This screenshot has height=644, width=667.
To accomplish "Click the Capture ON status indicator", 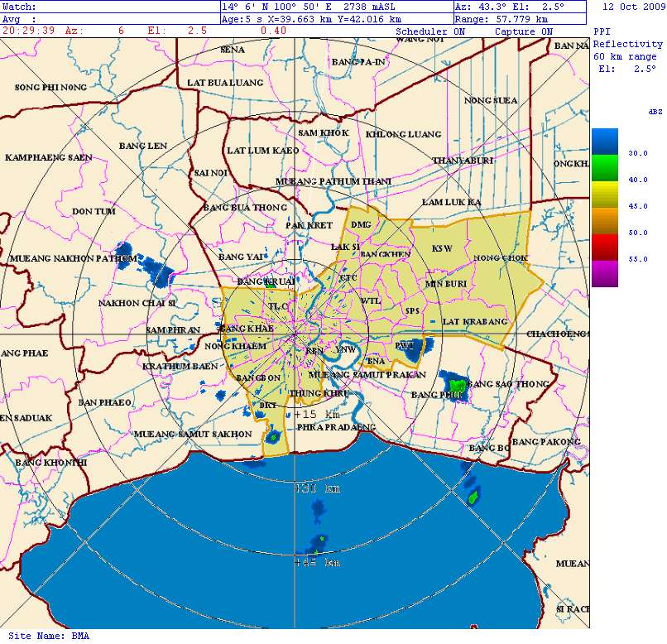I will pyautogui.click(x=523, y=31).
